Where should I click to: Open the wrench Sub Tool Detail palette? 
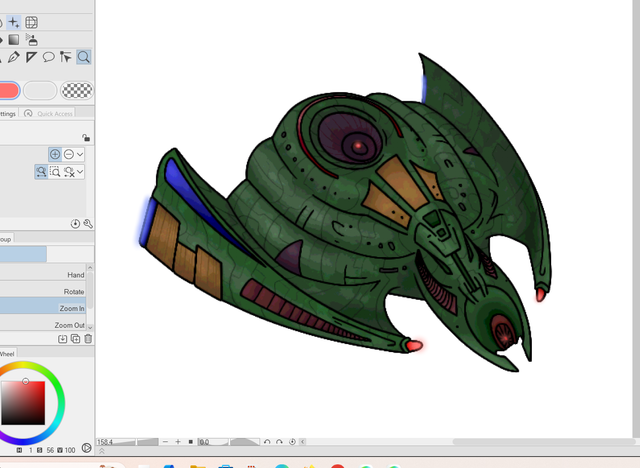pos(88,224)
